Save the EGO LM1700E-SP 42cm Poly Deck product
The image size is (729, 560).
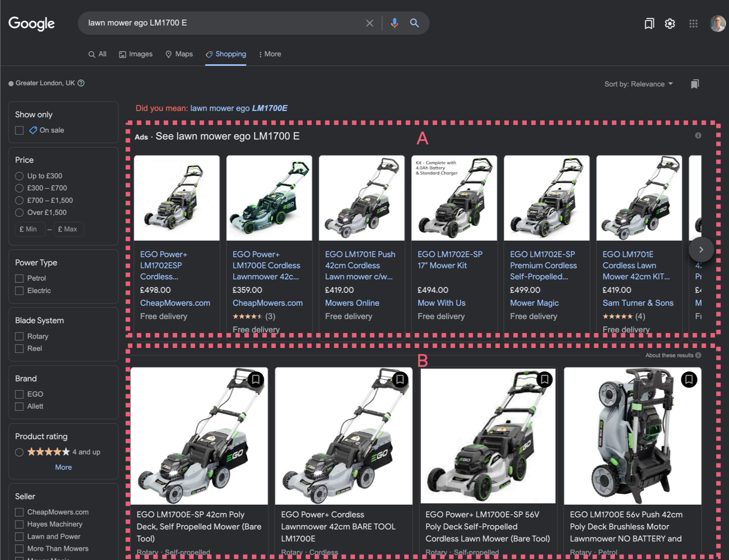[255, 379]
